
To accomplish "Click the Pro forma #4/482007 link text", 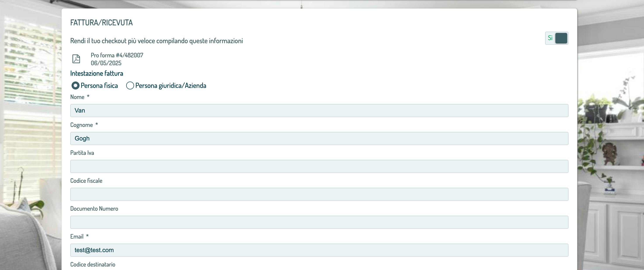I will pos(117,55).
